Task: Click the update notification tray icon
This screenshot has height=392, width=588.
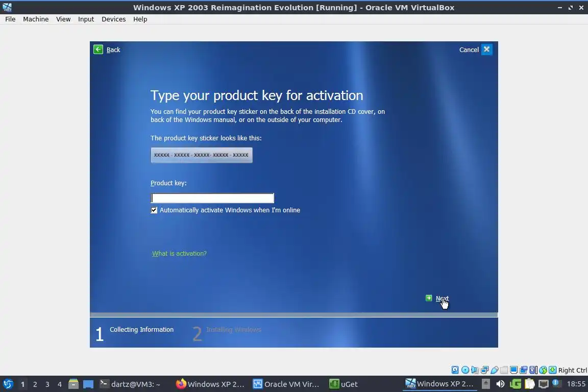Action: coord(557,383)
